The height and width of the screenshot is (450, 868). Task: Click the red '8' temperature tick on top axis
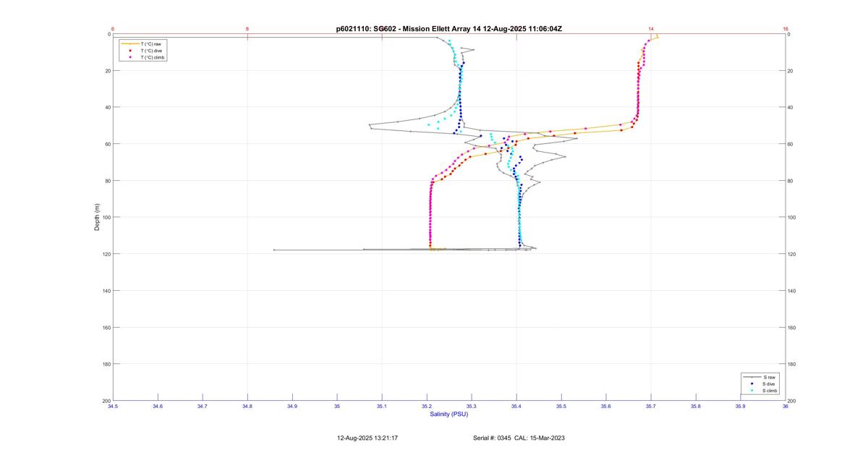(x=247, y=29)
